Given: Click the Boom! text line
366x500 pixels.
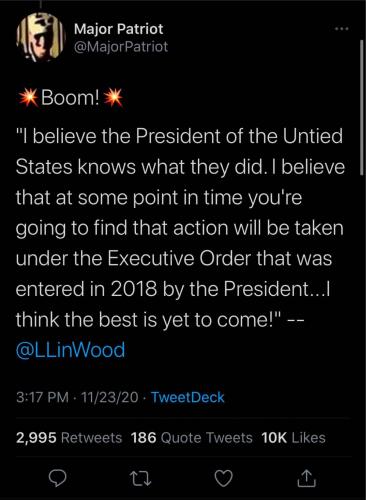Looking at the screenshot, I should [70, 98].
